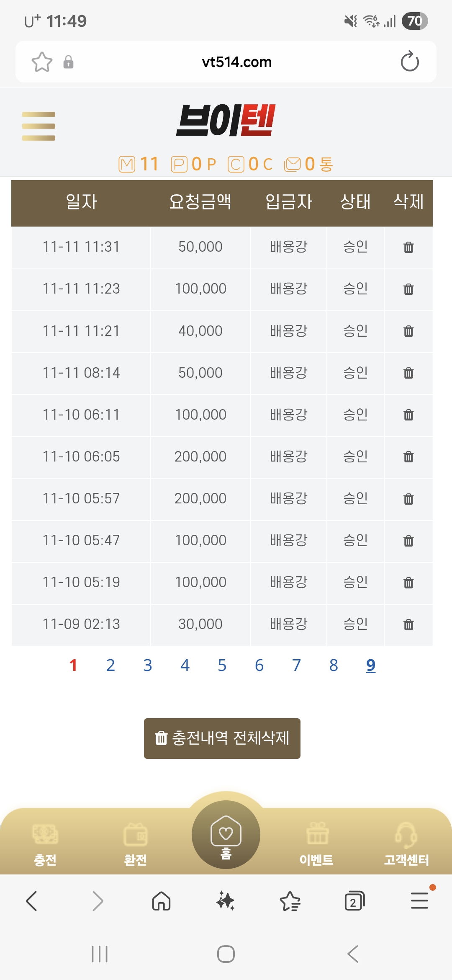Open browser tabs switcher showing 2
Screen dimensions: 452x980
(354, 901)
